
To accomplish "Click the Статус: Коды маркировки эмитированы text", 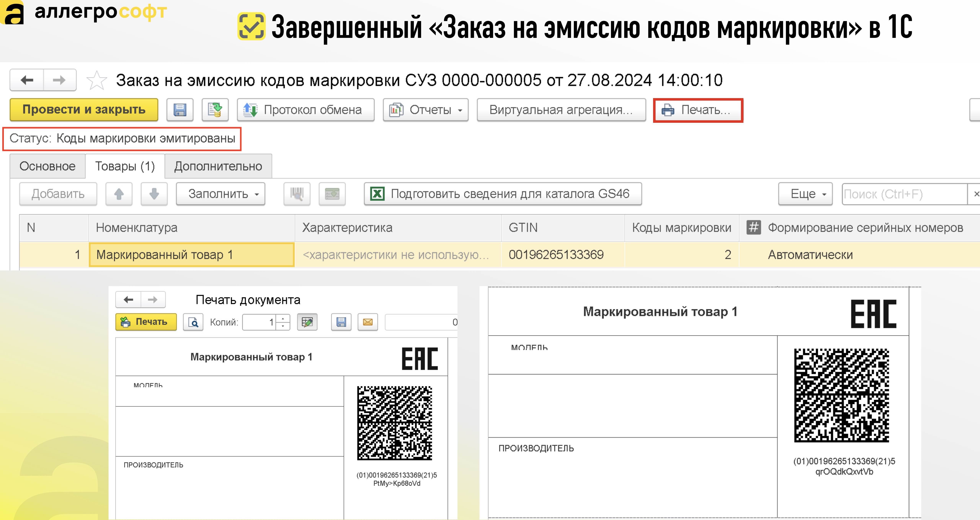I will pos(122,138).
